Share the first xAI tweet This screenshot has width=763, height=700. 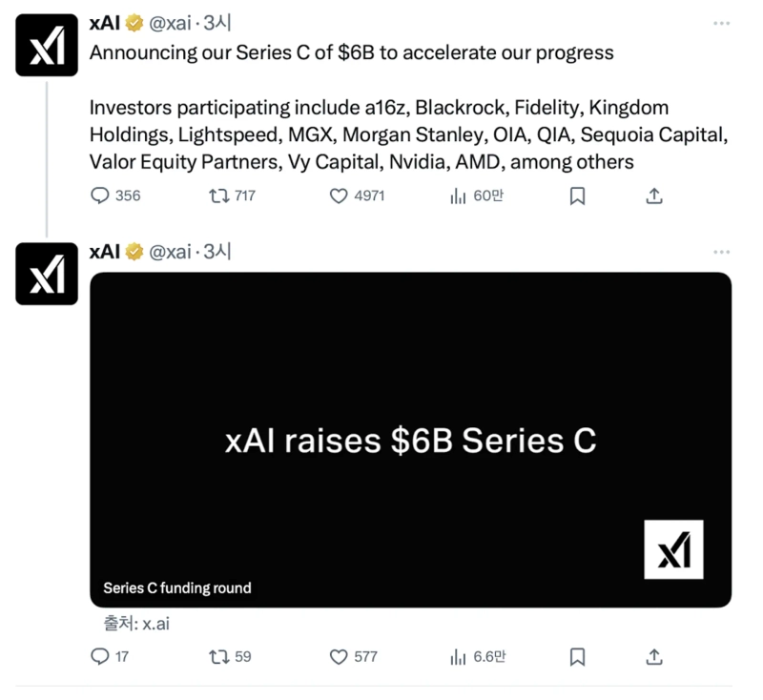click(654, 196)
